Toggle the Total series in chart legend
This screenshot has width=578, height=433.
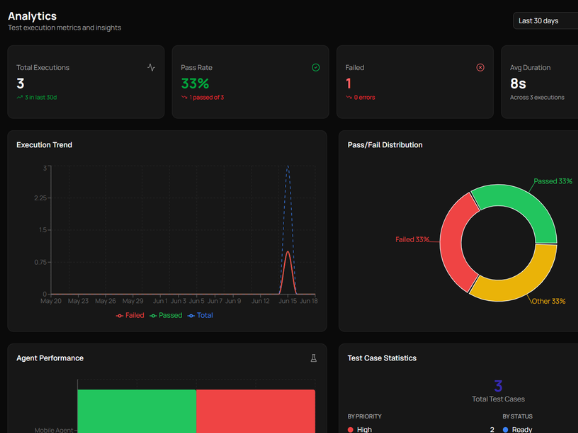201,315
